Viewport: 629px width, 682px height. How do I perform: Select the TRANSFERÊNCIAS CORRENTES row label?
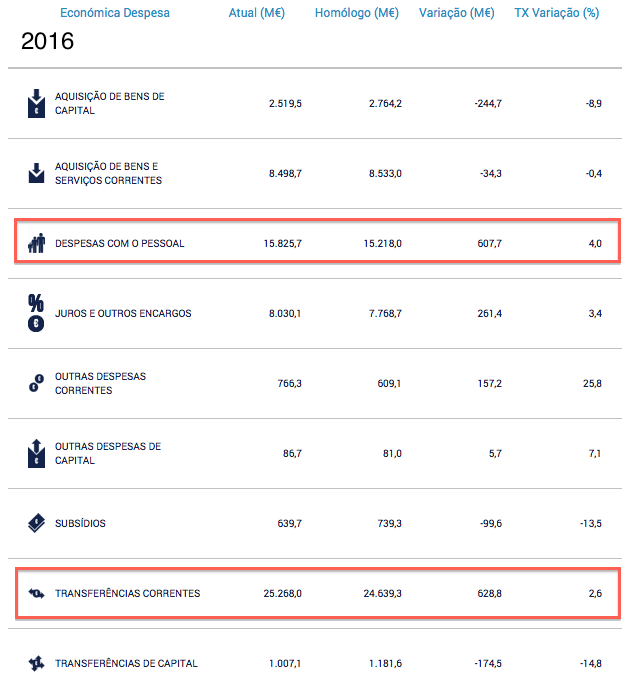click(x=127, y=593)
